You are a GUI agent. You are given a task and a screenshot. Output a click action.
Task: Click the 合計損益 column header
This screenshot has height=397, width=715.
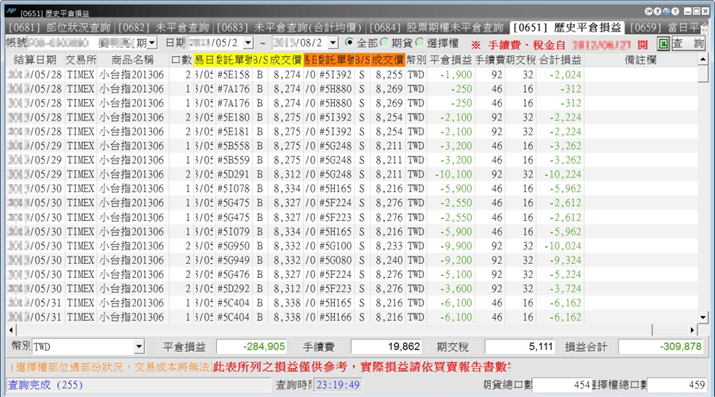click(x=560, y=60)
